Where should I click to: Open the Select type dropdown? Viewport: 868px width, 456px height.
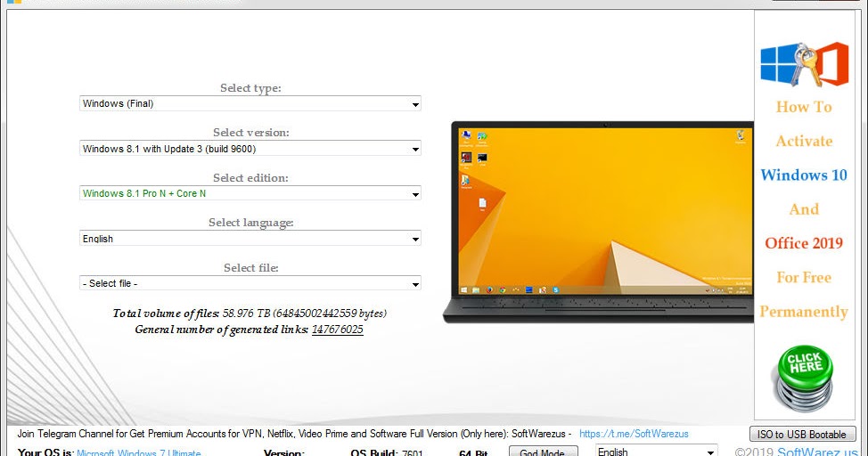coord(250,103)
